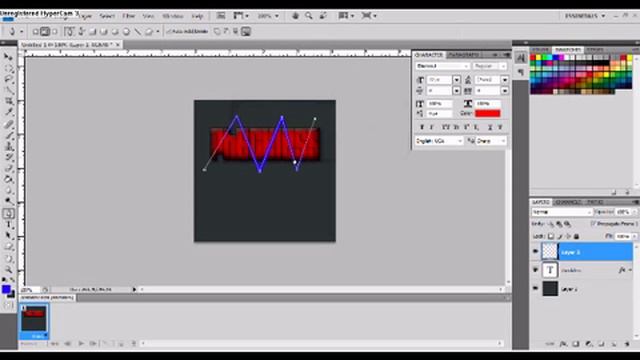
Task: Select the Pen tool in toolbox
Action: (9, 213)
